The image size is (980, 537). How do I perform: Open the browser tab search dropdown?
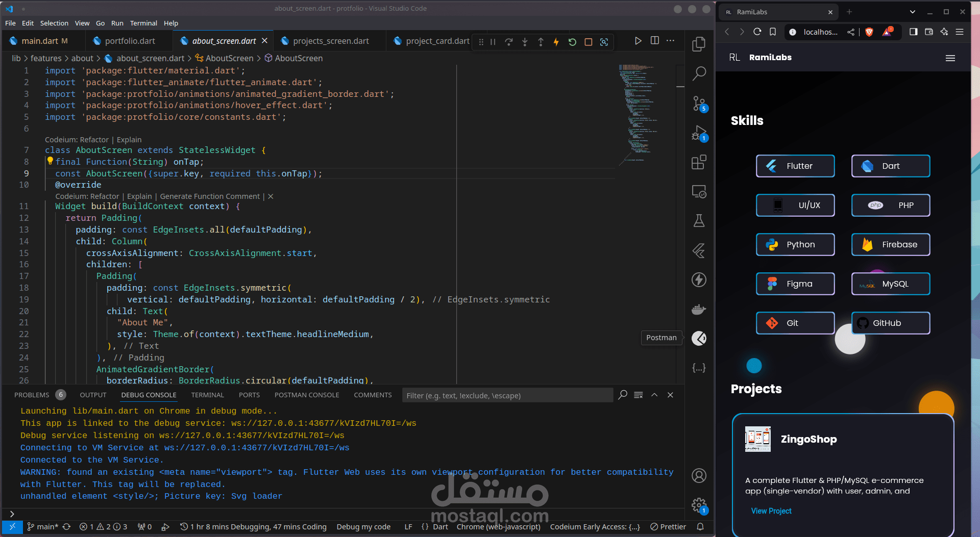[x=913, y=12]
